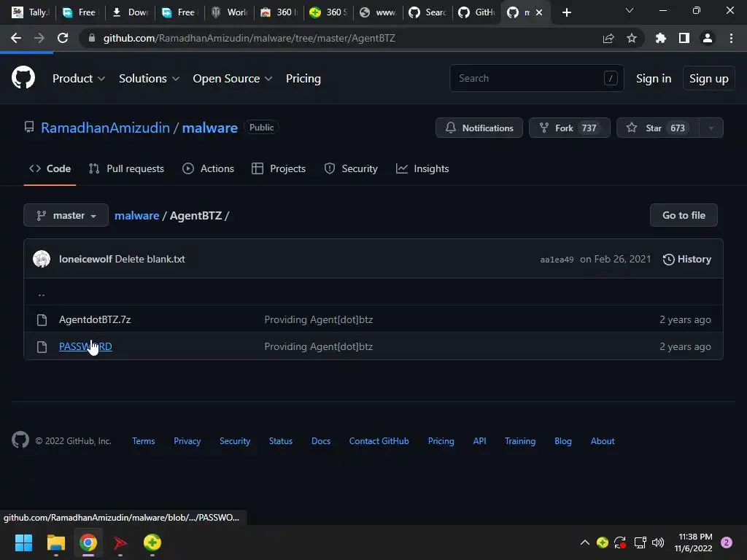
Task: View commit History
Action: pyautogui.click(x=687, y=259)
